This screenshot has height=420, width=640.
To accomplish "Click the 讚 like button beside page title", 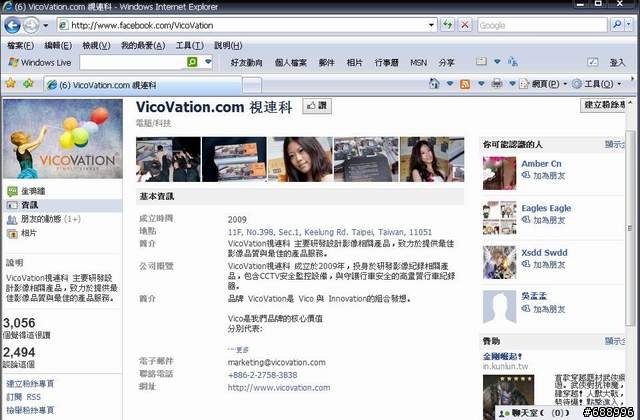I will (x=317, y=106).
